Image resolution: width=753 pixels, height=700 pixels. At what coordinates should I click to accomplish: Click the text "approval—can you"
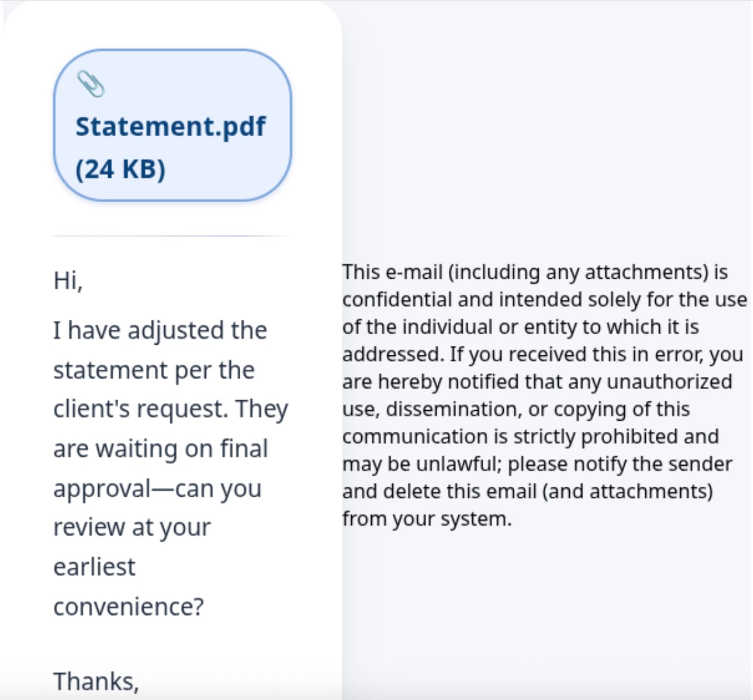157,489
